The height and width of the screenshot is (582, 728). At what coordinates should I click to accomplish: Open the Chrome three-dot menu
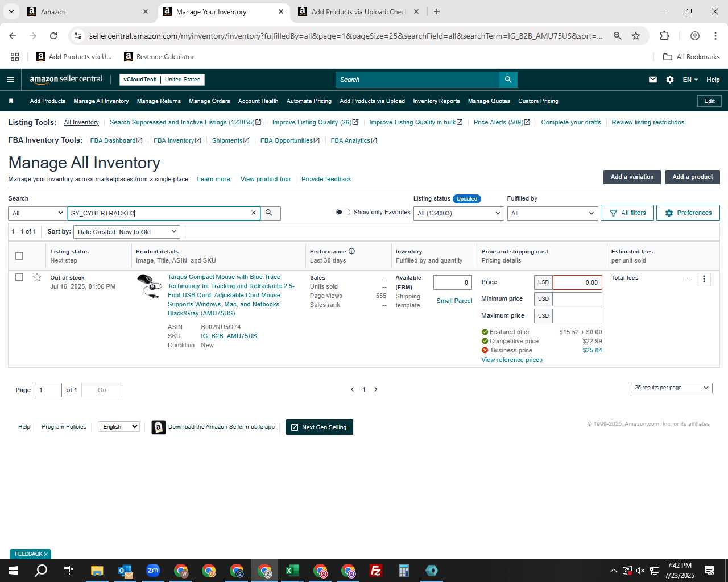715,36
